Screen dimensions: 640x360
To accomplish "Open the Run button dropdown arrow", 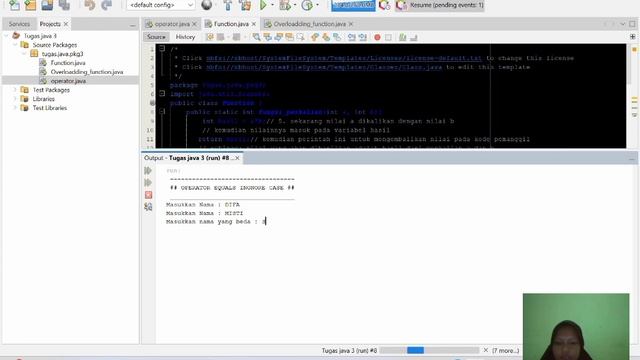I will pyautogui.click(x=272, y=5).
